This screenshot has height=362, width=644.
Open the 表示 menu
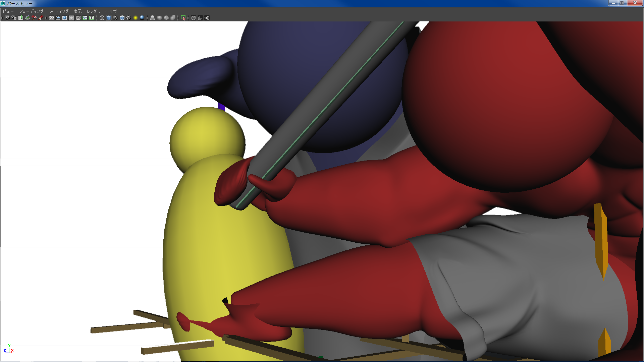point(77,11)
